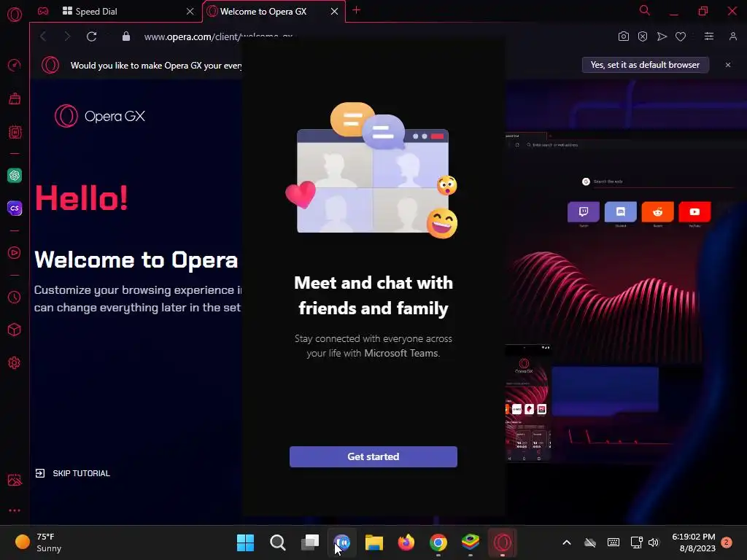Open Windows taskbar search
This screenshot has height=560, width=747.
[278, 542]
